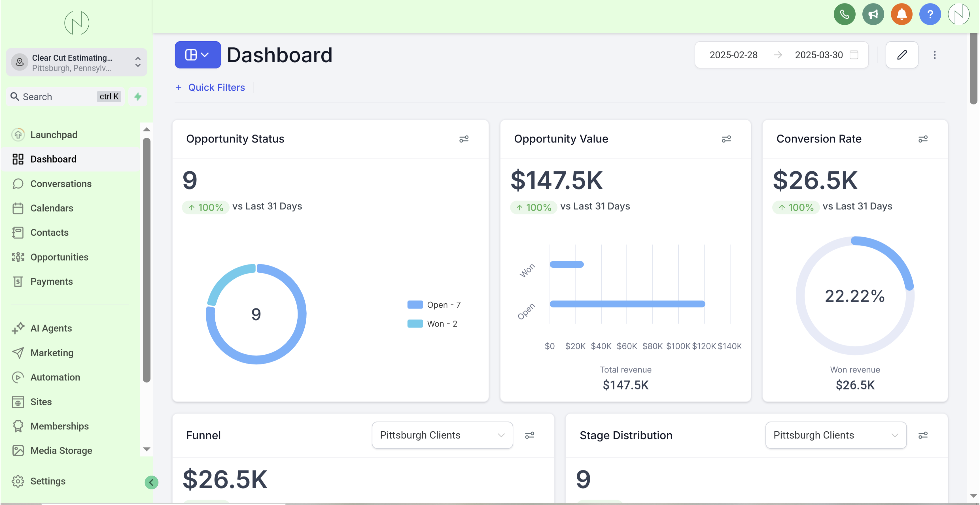Open Settings at the bottom of the sidebar

point(48,481)
